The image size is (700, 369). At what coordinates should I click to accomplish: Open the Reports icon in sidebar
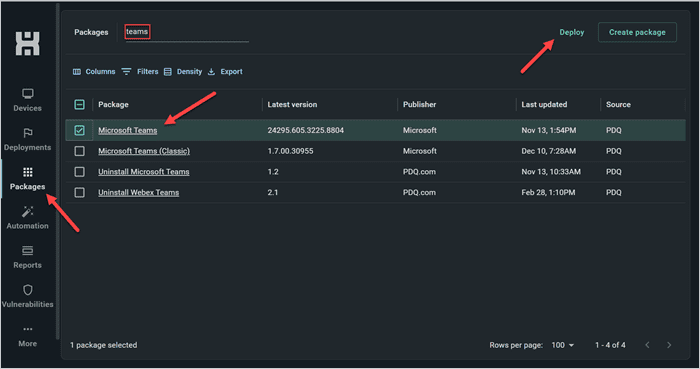click(28, 251)
